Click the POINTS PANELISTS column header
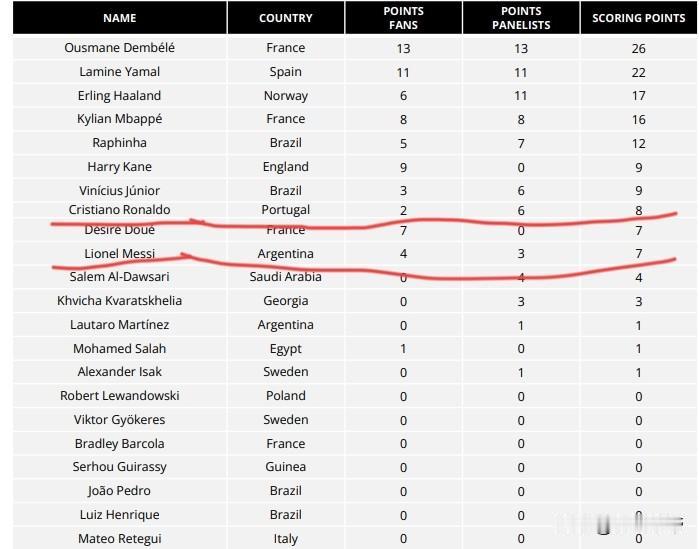This screenshot has width=699, height=549. pos(521,18)
